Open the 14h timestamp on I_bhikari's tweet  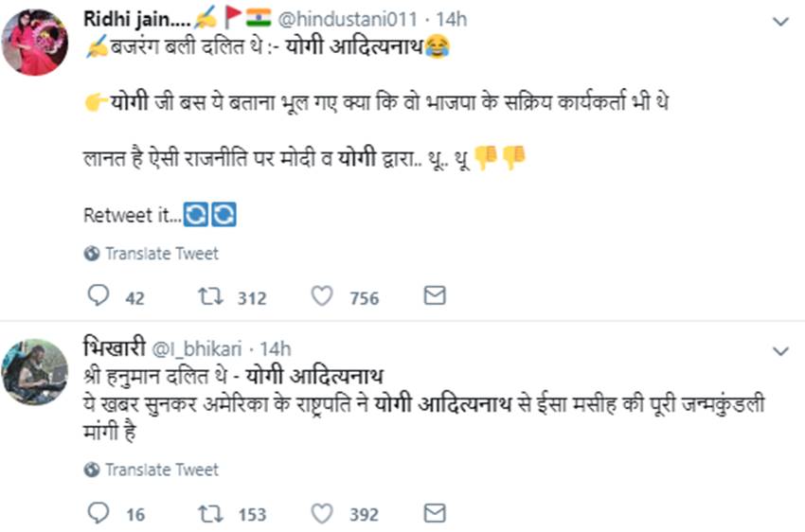(275, 348)
